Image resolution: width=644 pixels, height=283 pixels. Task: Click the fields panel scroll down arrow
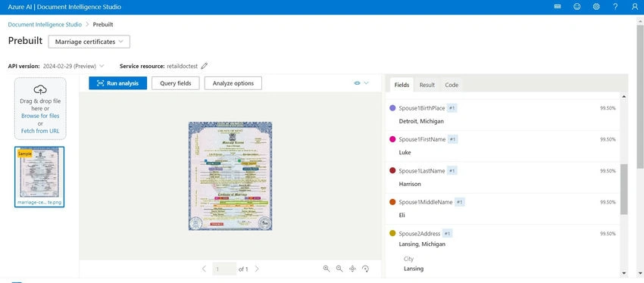point(624,273)
